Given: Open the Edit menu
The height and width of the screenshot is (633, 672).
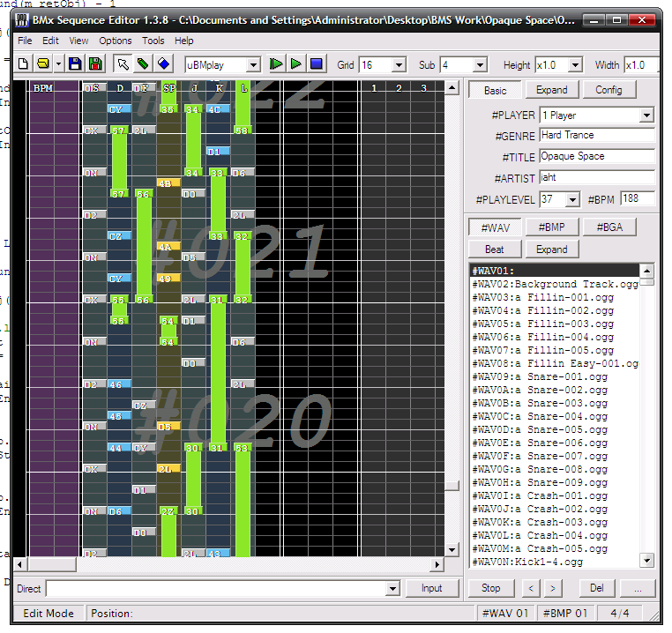Looking at the screenshot, I should 50,41.
